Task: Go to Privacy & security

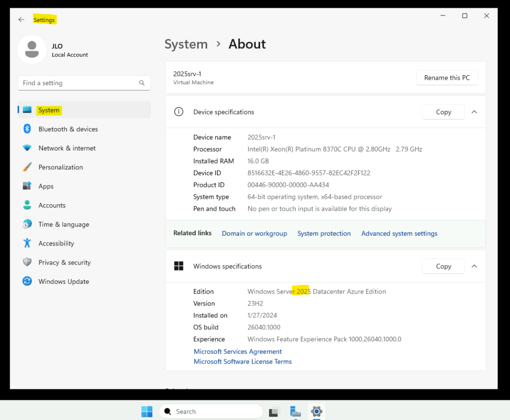Action: [84, 262]
